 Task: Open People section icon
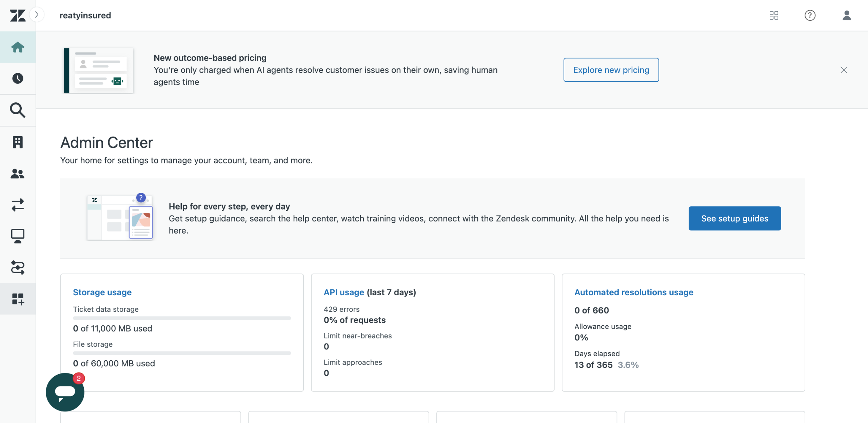[18, 174]
